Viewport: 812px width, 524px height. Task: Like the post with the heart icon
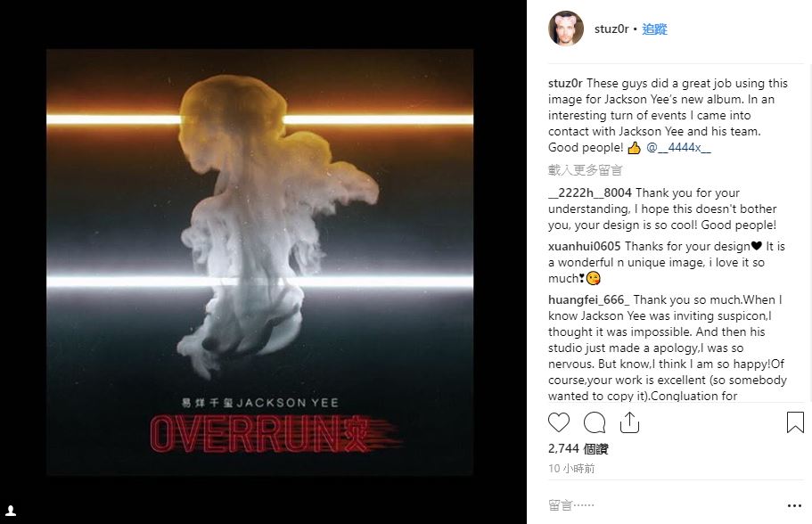coord(559,422)
